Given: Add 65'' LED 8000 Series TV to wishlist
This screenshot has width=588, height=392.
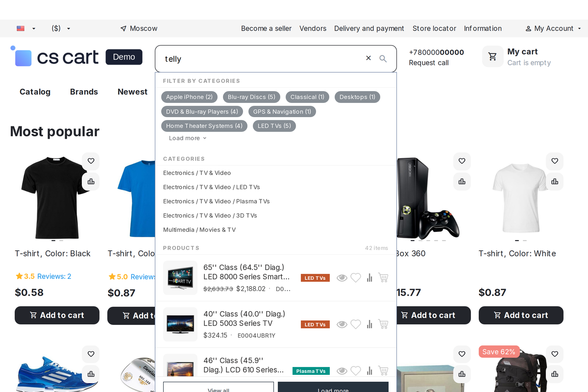Looking at the screenshot, I should coord(356,278).
